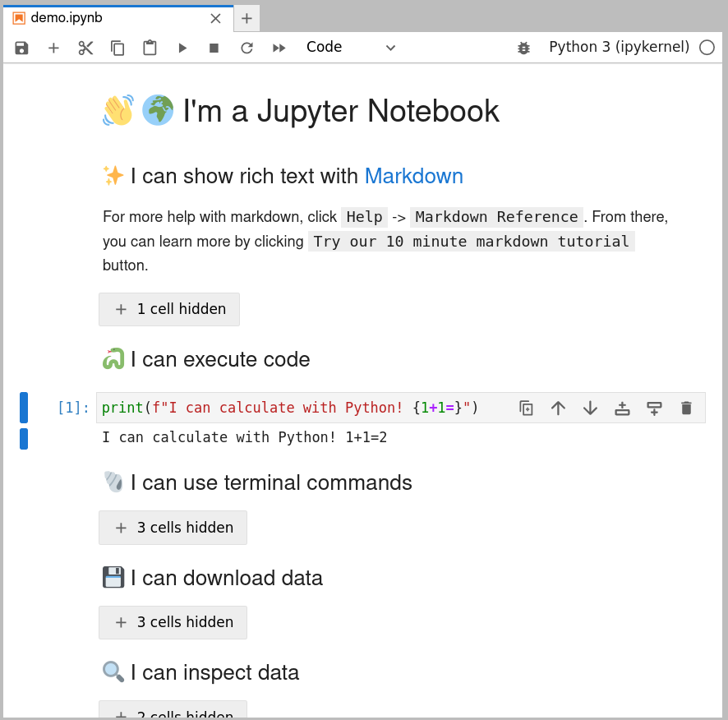Viewport: 728px width, 720px height.
Task: Restart the kernel with the refresh icon
Action: [x=247, y=48]
